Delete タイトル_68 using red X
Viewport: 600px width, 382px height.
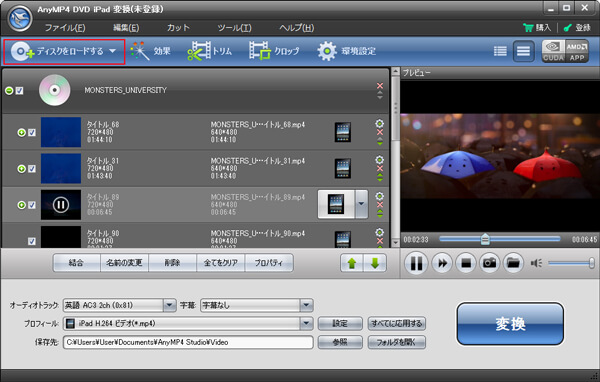(380, 132)
